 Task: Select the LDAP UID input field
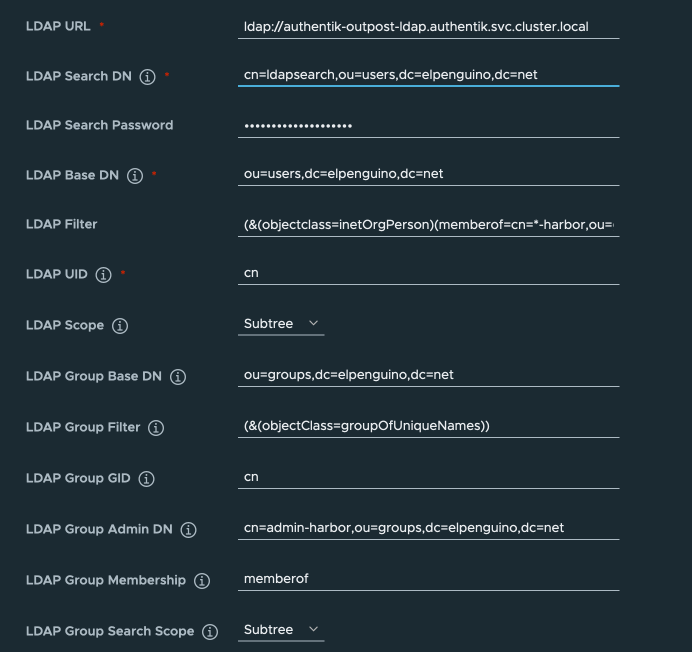[428, 272]
